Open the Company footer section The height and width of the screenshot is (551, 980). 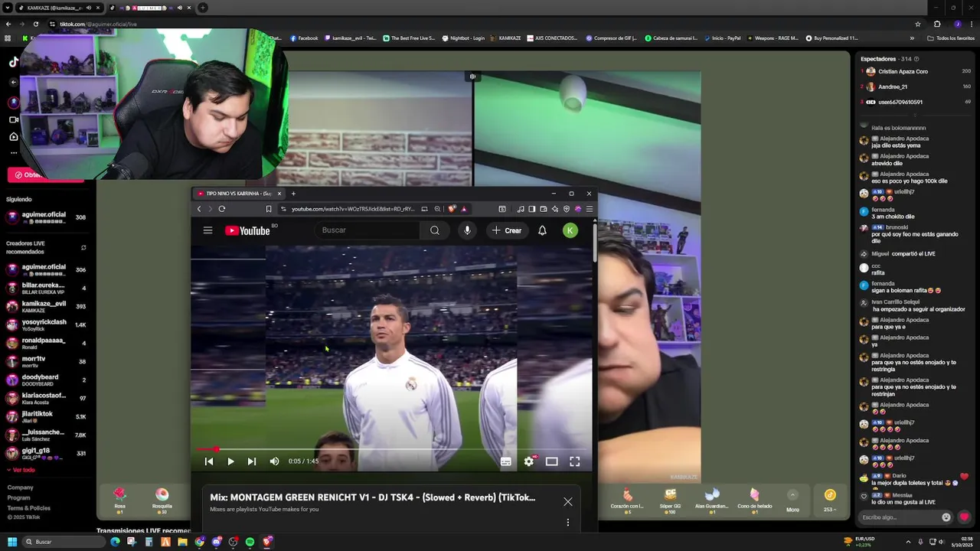click(21, 487)
